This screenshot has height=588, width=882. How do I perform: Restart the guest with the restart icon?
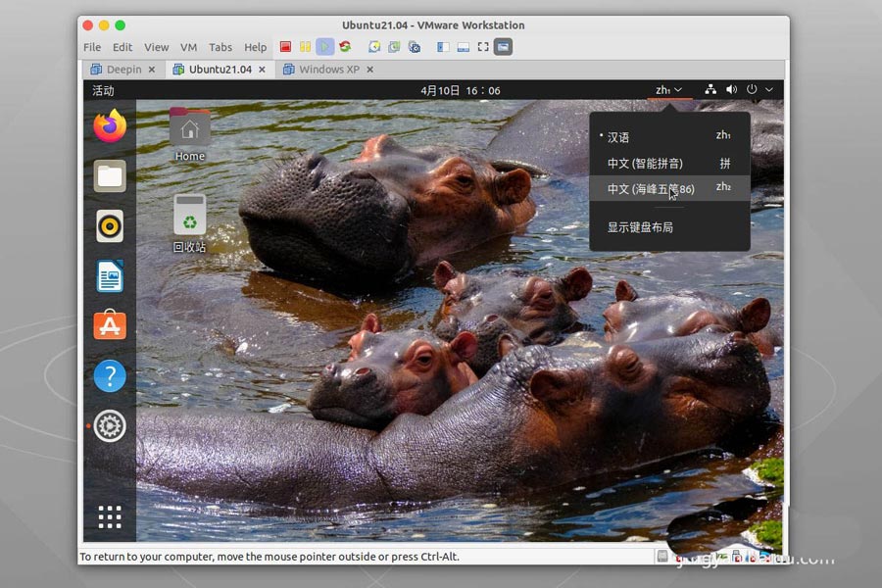pyautogui.click(x=345, y=46)
